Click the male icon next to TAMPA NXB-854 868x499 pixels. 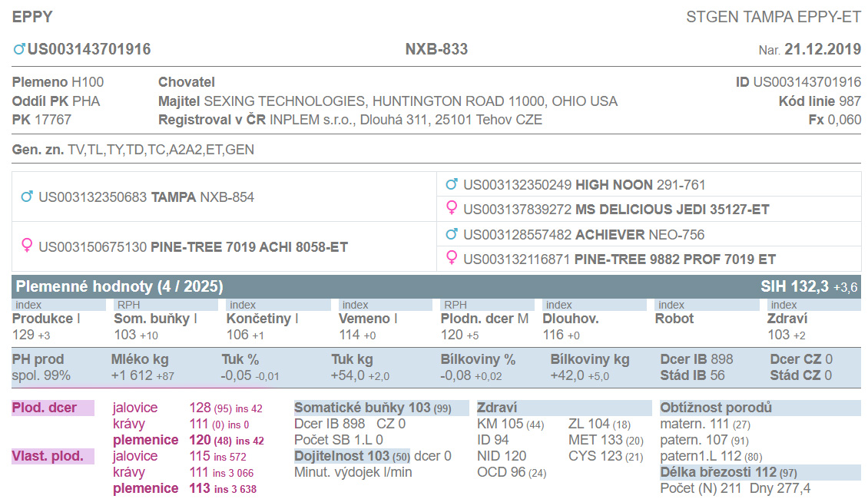click(27, 197)
